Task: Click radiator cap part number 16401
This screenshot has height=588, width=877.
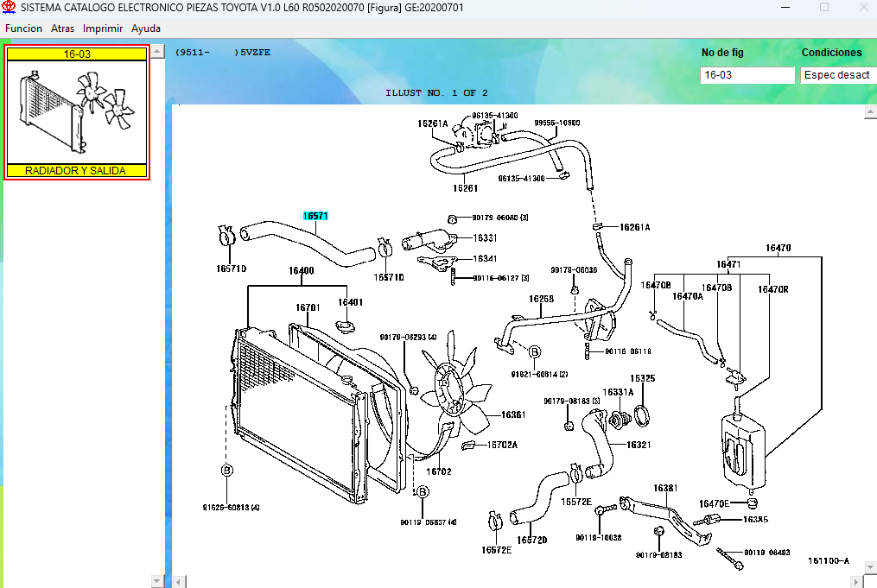Action: (x=350, y=302)
